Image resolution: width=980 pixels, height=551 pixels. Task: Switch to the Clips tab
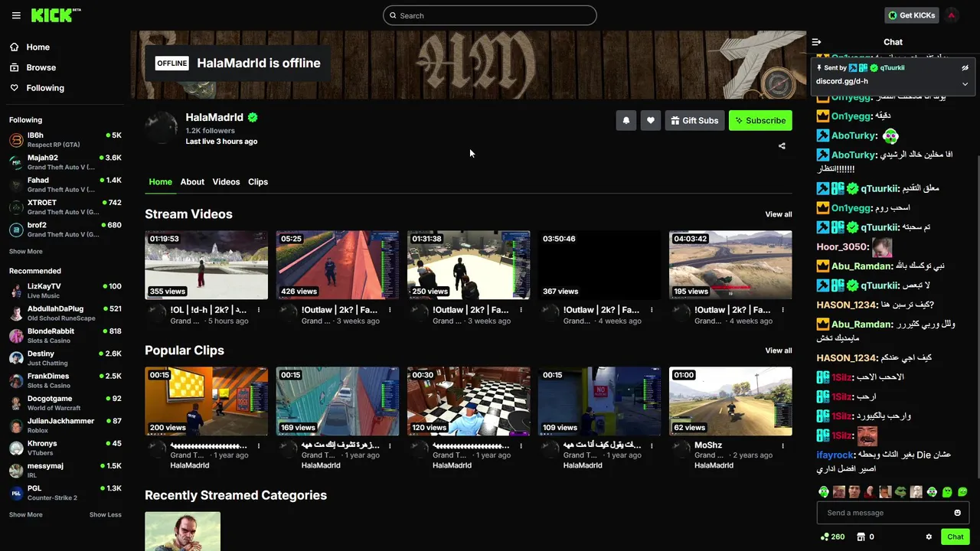click(258, 182)
